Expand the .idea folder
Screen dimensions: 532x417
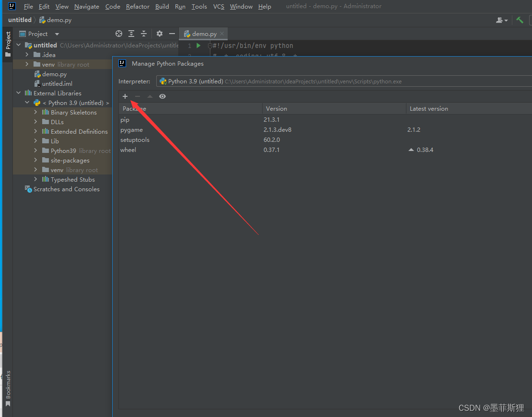coord(27,55)
